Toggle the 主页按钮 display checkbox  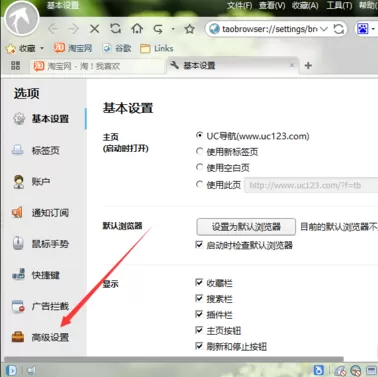199,330
